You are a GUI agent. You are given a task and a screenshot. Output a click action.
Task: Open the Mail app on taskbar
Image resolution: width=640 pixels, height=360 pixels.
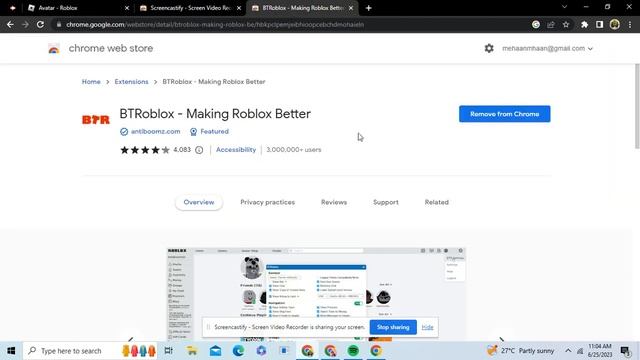coord(216,351)
